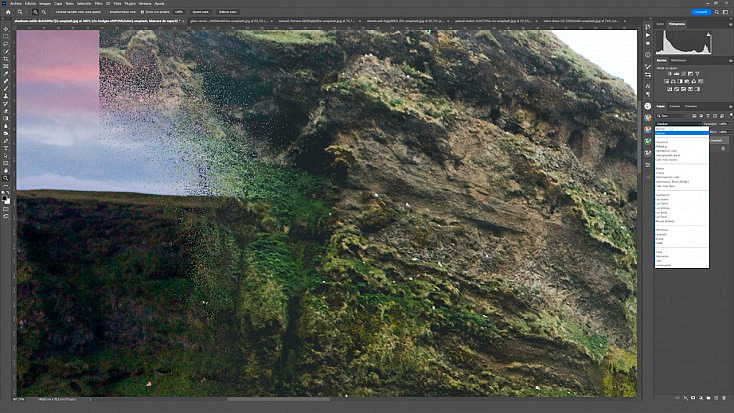Open the Opacidad value dropdown
This screenshot has height=413, width=734.
(x=730, y=124)
